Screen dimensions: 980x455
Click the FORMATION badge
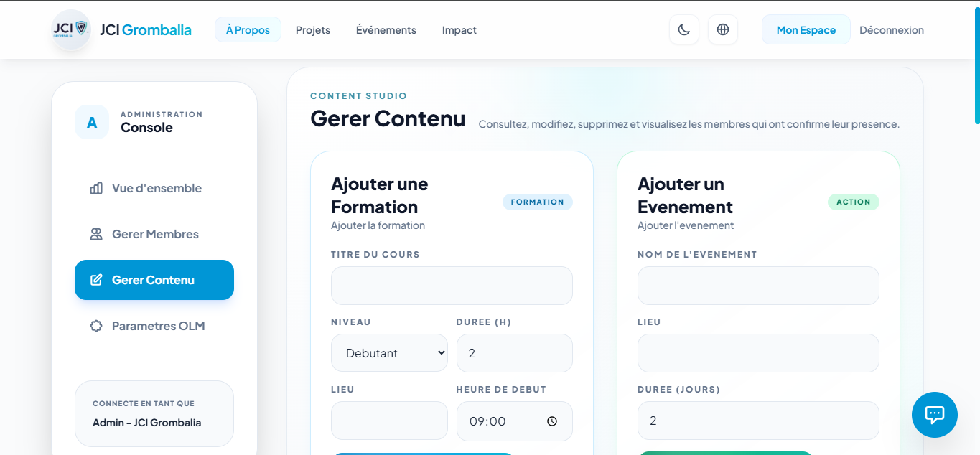[x=538, y=202]
